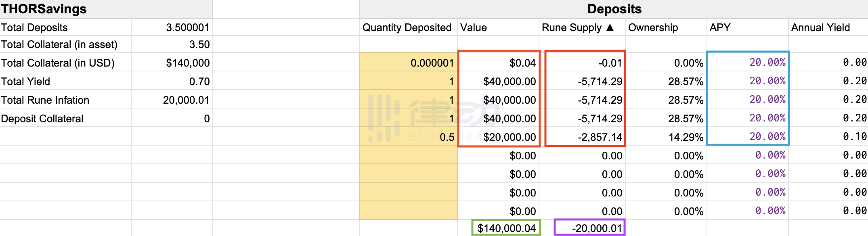Click the Ownership column header
Viewport: 868px width, 236px height.
pyautogui.click(x=653, y=27)
